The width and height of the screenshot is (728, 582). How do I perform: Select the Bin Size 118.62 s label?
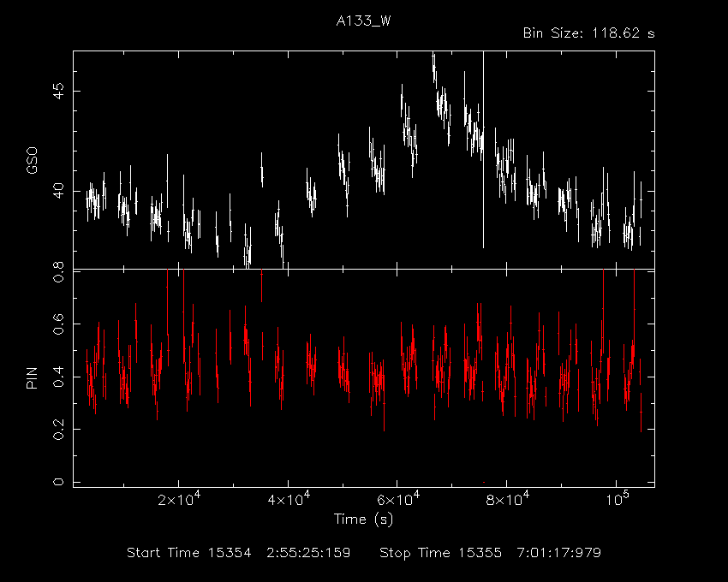[x=588, y=33]
